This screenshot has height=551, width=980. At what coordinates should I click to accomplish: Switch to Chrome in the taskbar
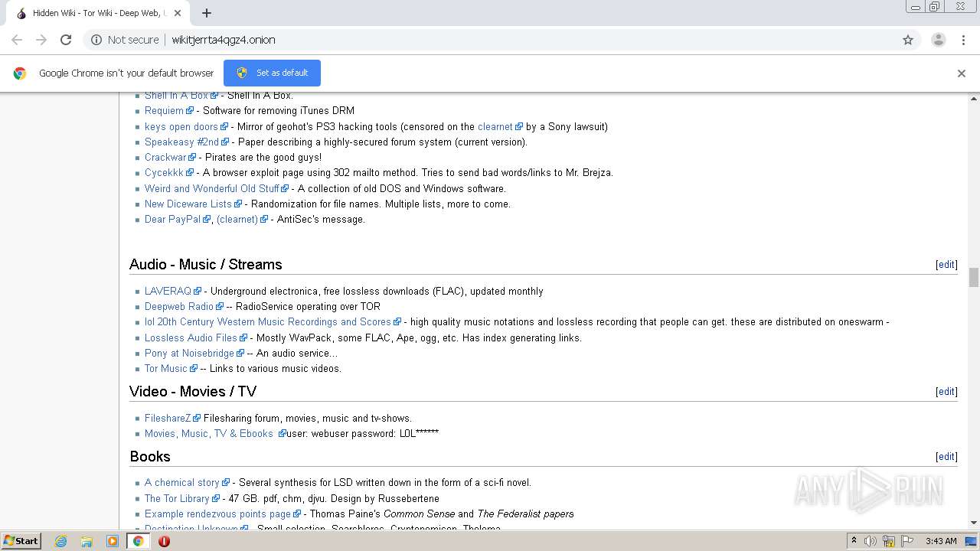pyautogui.click(x=138, y=541)
